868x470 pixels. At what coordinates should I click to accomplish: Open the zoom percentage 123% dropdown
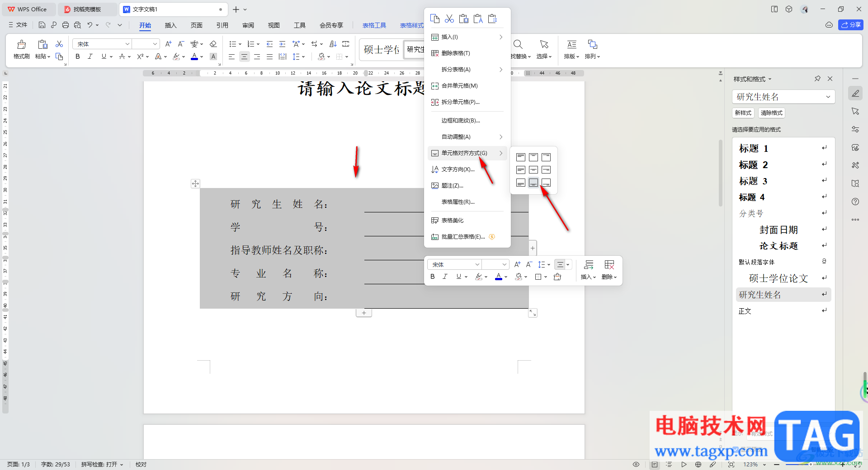[x=764, y=464]
